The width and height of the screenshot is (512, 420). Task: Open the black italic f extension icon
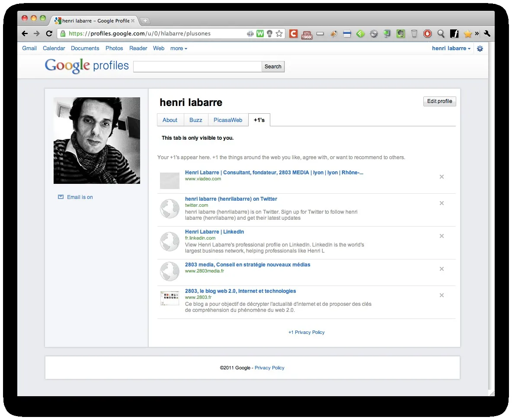pyautogui.click(x=454, y=34)
